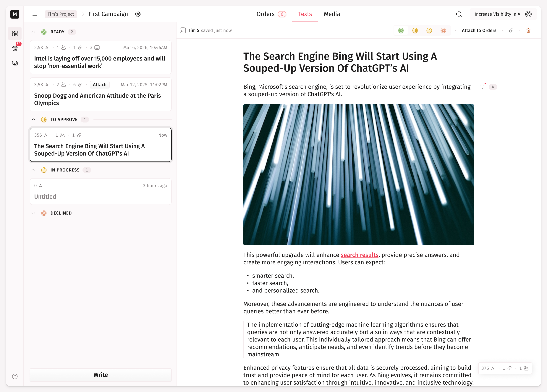Viewport: 547px width, 392px height.
Task: Follow the 'search results' hyperlink
Action: (359, 255)
